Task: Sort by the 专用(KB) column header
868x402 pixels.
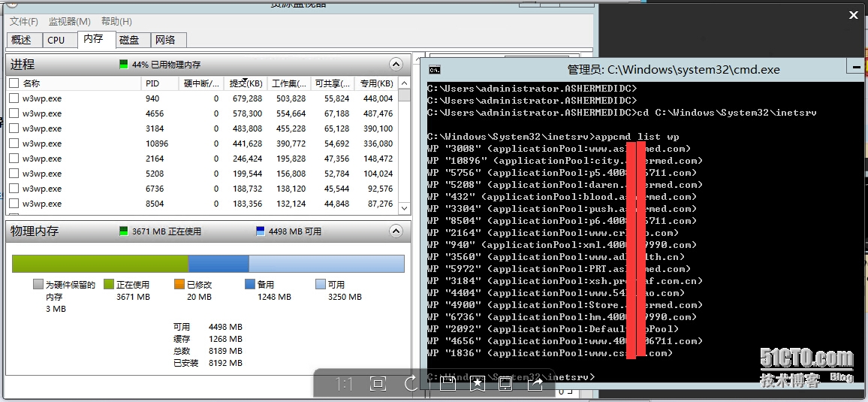Action: coord(376,83)
